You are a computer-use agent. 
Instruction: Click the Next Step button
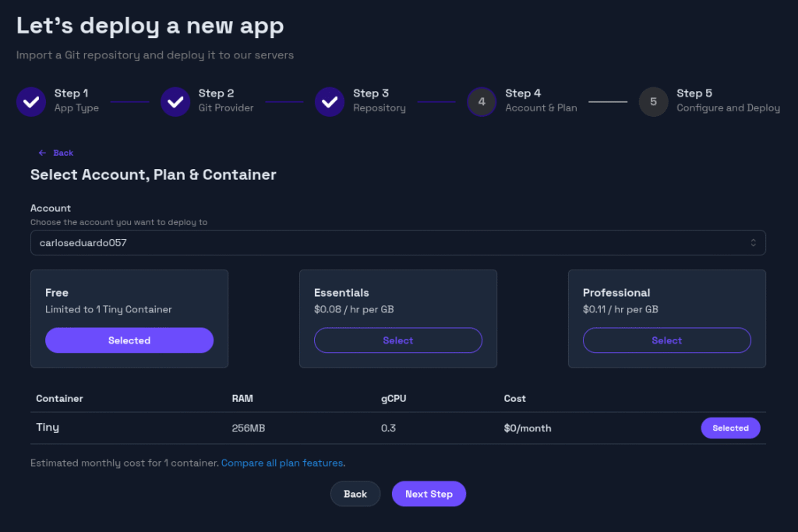[429, 494]
